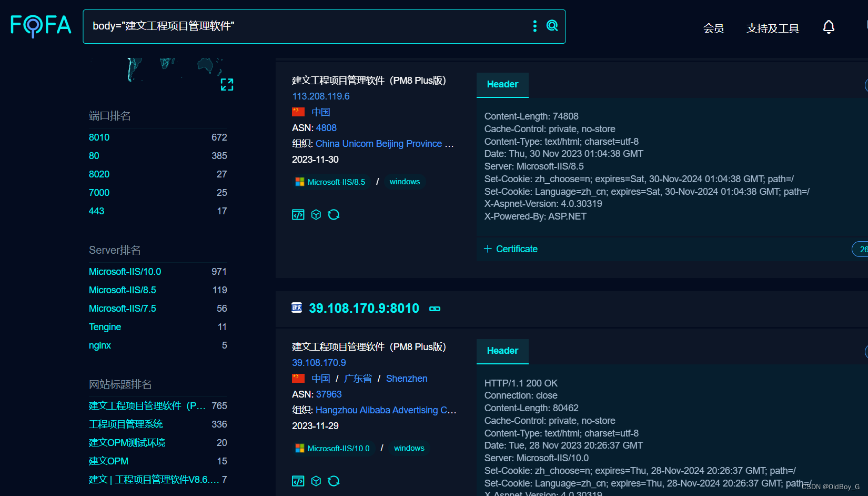Open IP link 39.108.170.9
The height and width of the screenshot is (496, 868).
pyautogui.click(x=319, y=363)
